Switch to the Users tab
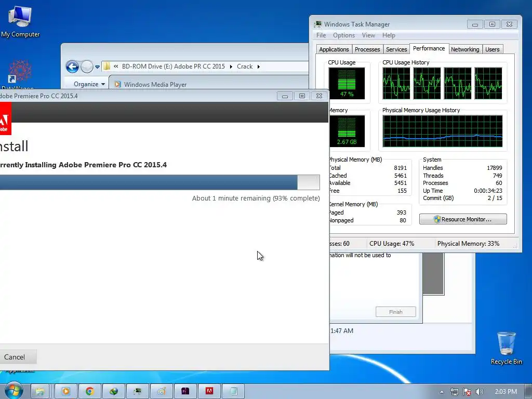Screen dimensions: 532x399 coord(492,49)
